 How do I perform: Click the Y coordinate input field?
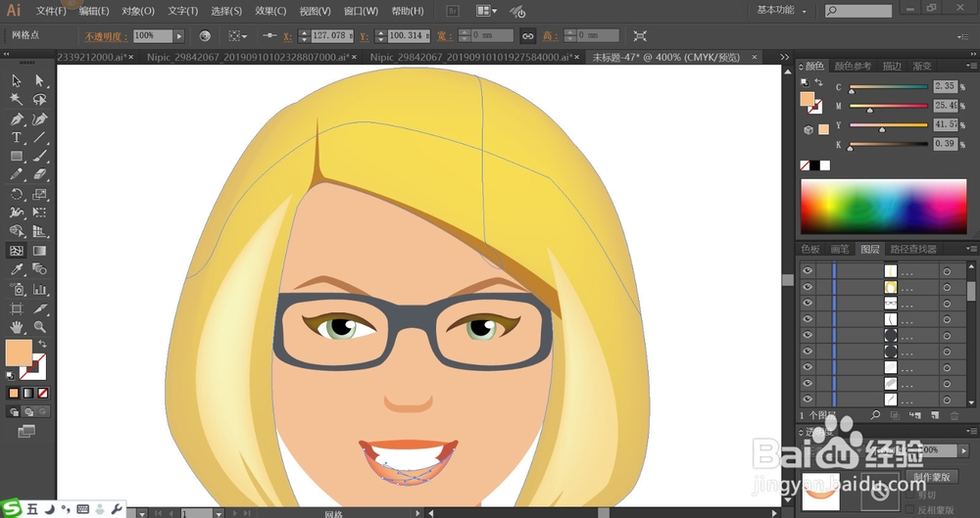410,36
